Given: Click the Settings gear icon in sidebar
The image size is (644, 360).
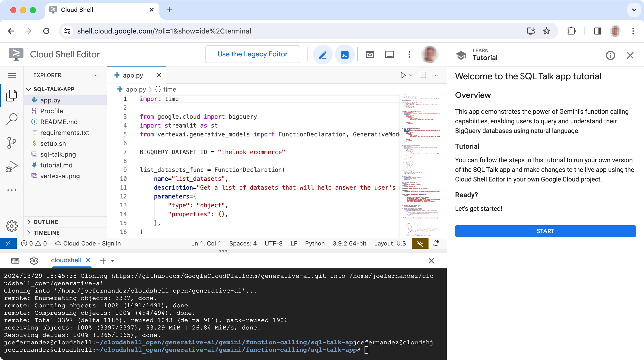Looking at the screenshot, I should pyautogui.click(x=12, y=226).
